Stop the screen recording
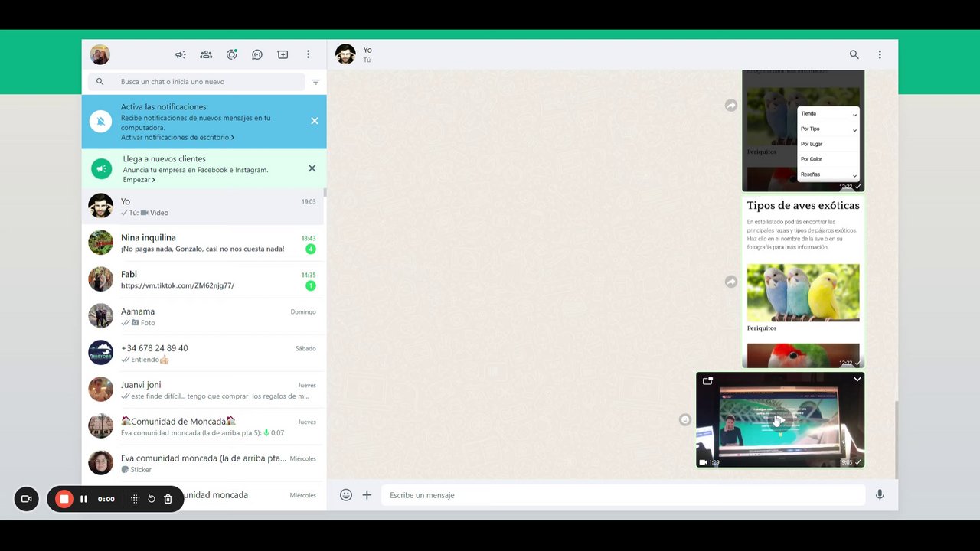Viewport: 980px width, 551px height. [x=64, y=499]
